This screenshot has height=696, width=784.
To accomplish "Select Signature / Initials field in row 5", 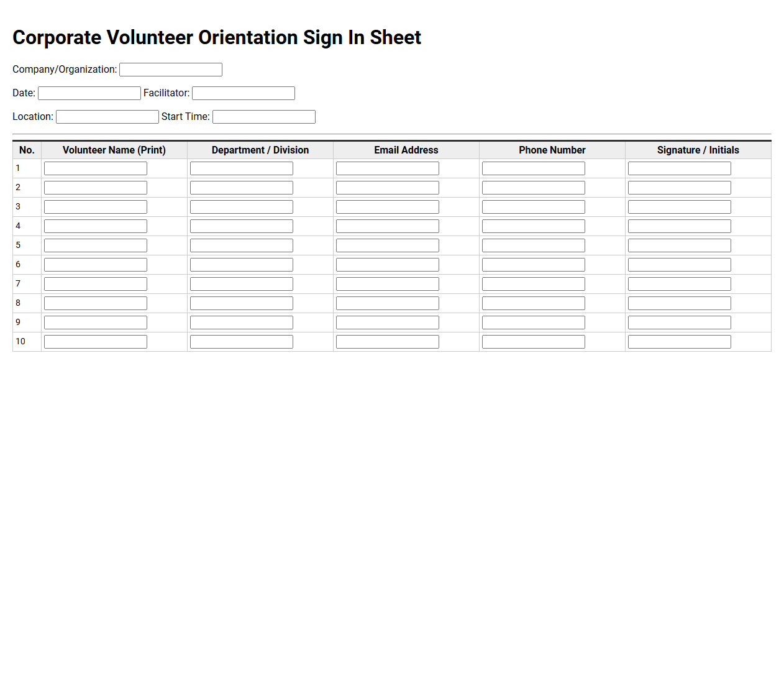I will click(680, 245).
